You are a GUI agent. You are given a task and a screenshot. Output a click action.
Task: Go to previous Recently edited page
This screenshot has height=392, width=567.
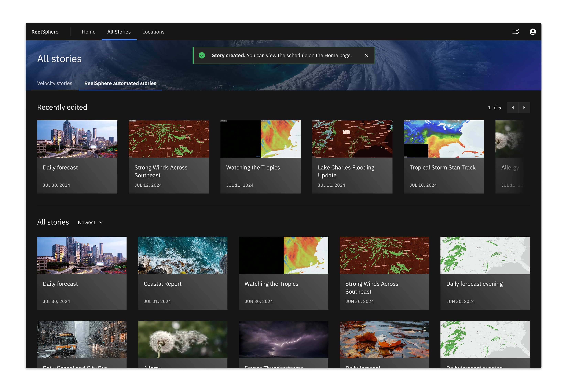pyautogui.click(x=513, y=108)
